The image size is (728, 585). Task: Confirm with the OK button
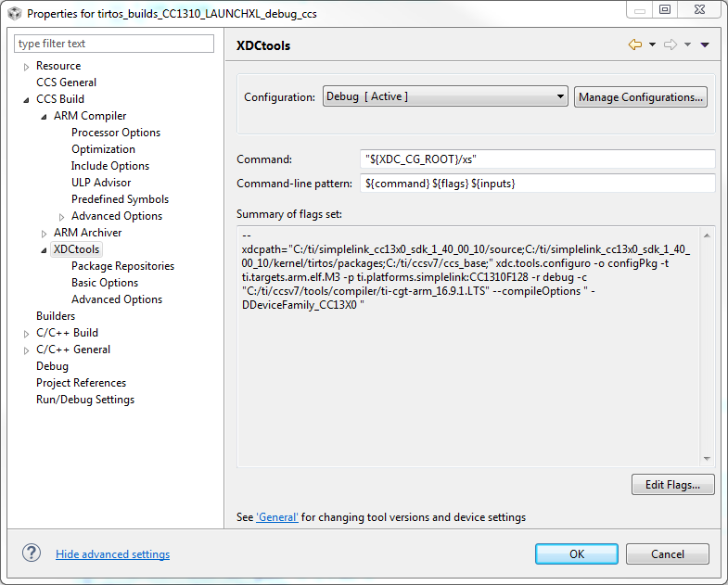(577, 553)
